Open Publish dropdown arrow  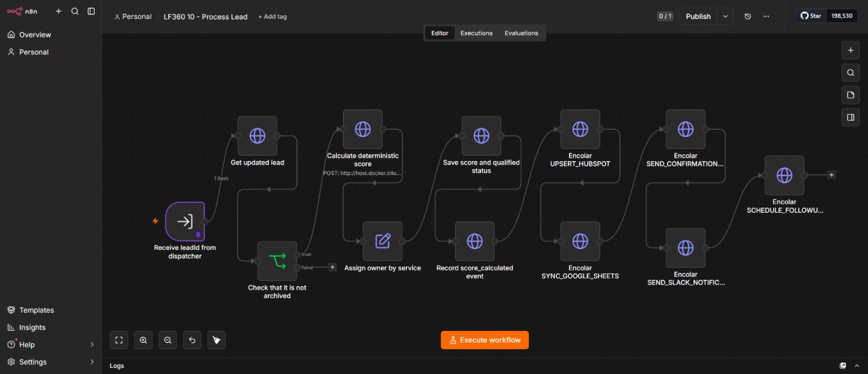point(725,16)
